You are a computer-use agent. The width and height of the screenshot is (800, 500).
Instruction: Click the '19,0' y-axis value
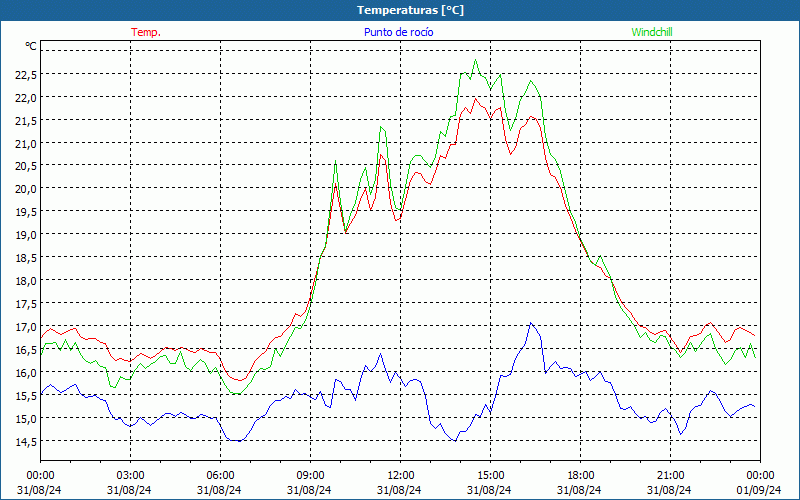coord(26,235)
